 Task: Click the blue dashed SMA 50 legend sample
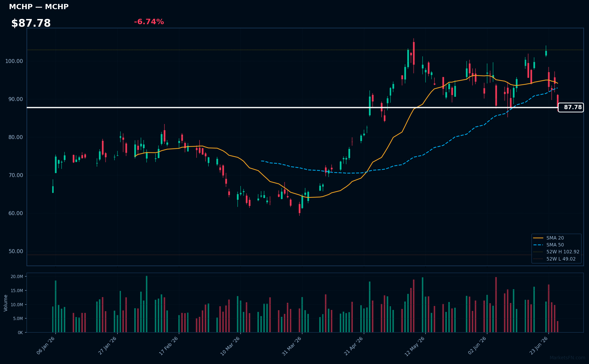click(538, 245)
